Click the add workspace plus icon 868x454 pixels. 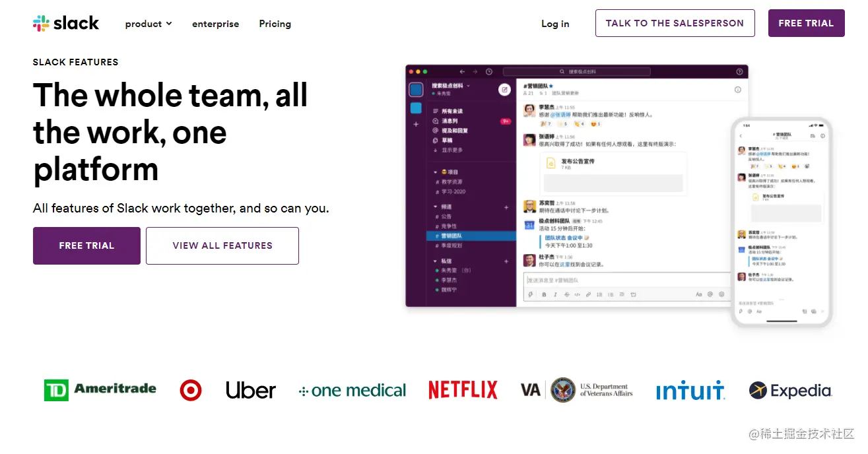click(416, 124)
